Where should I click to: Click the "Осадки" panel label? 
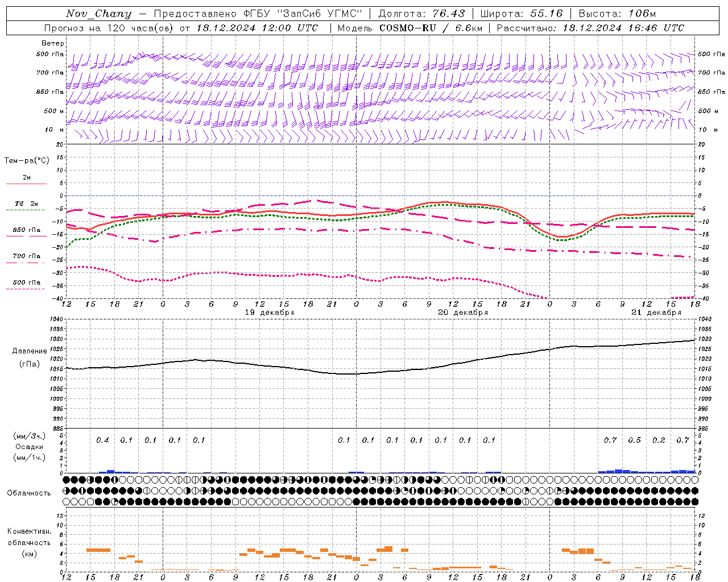click(30, 447)
